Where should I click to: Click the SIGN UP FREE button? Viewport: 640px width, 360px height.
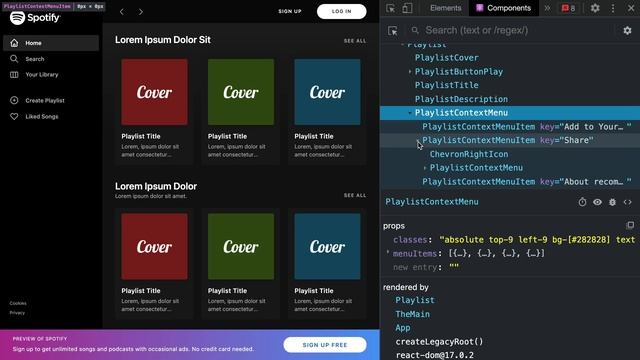[x=325, y=345]
